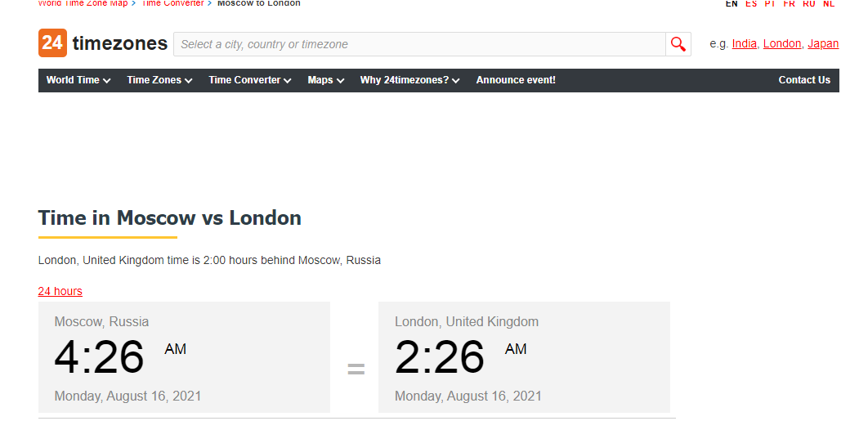868x430 pixels.
Task: Click the Moscow, Russia label
Action: pos(102,321)
